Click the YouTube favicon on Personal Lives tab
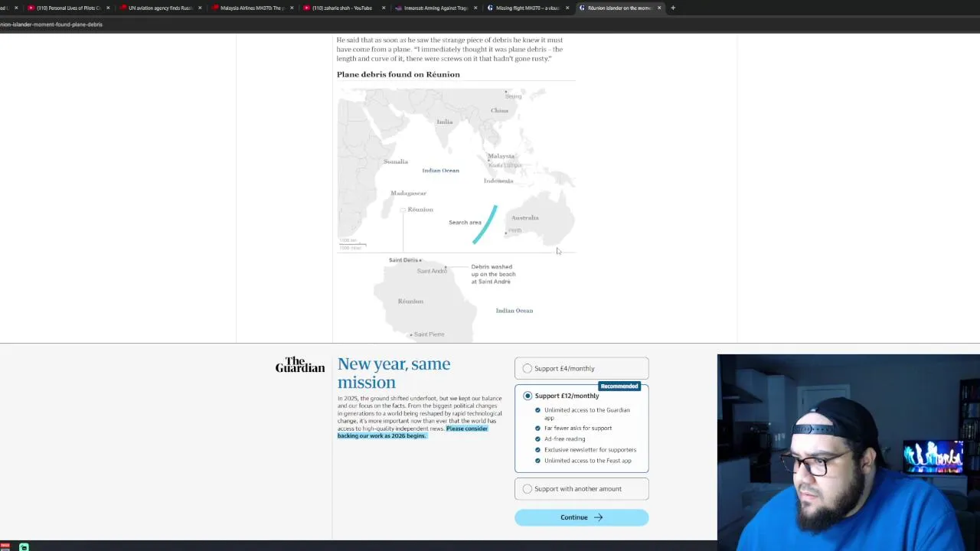The width and height of the screenshot is (980, 551). [x=31, y=8]
